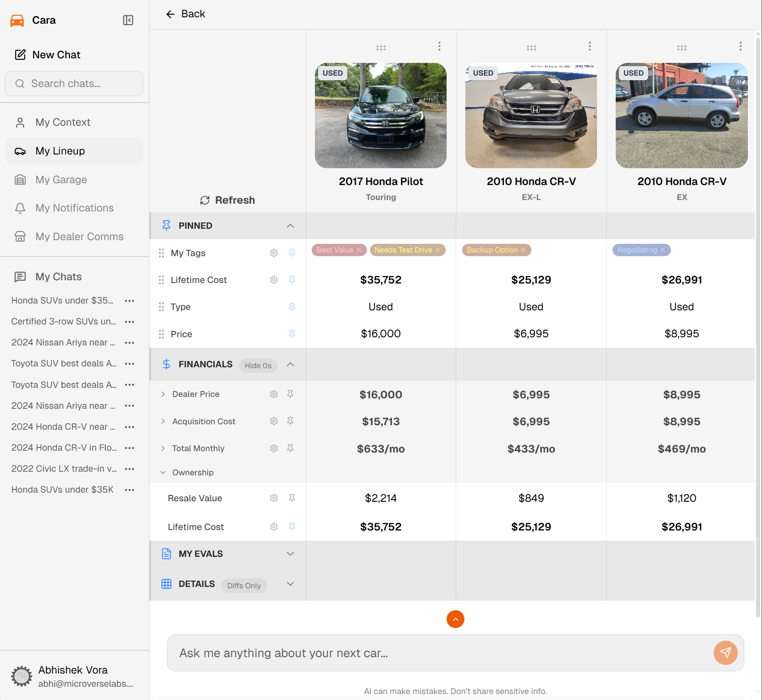Expand the DETAILS section
Image resolution: width=762 pixels, height=700 pixels.
point(290,584)
